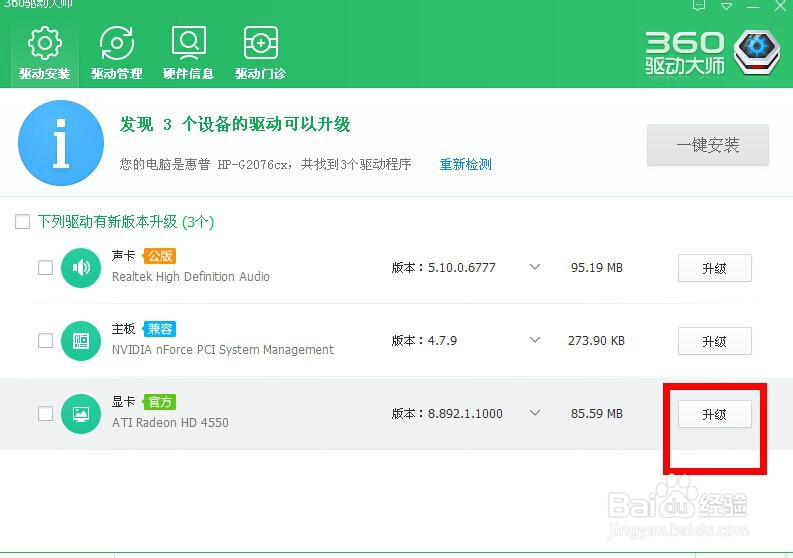
Task: Close the 360驱动大师 window
Action: click(780, 6)
